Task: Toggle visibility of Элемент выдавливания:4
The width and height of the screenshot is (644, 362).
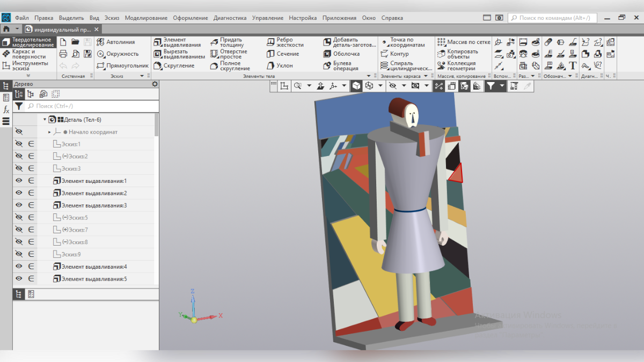Action: click(x=19, y=267)
